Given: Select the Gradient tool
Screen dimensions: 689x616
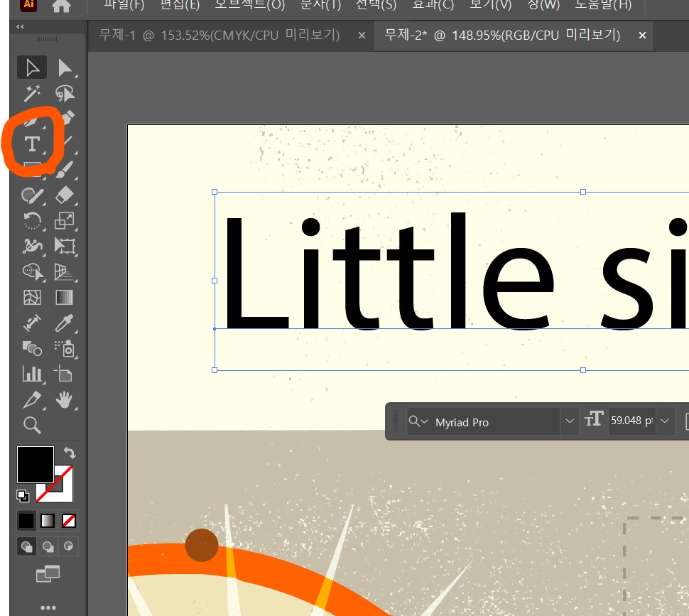Looking at the screenshot, I should (x=65, y=298).
